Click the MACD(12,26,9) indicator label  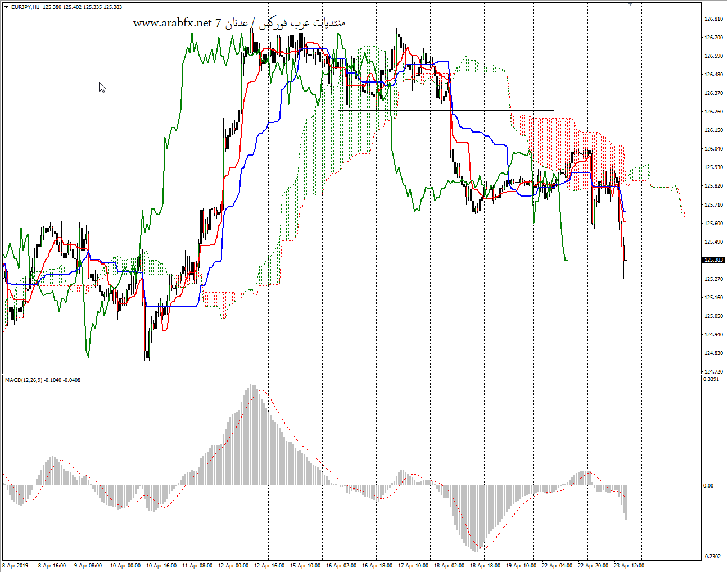pyautogui.click(x=43, y=380)
